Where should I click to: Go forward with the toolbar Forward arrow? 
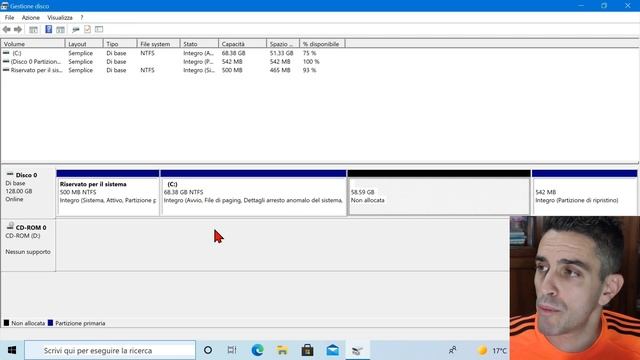[x=18, y=29]
